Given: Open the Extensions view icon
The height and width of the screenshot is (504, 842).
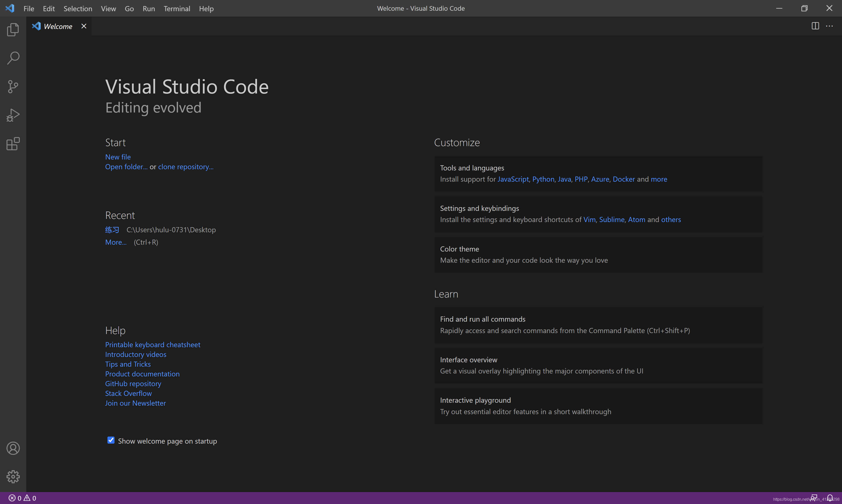Looking at the screenshot, I should pos(13,144).
